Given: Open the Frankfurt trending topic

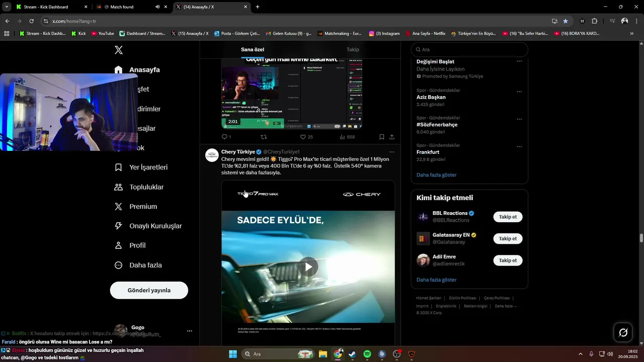Looking at the screenshot, I should 428,152.
